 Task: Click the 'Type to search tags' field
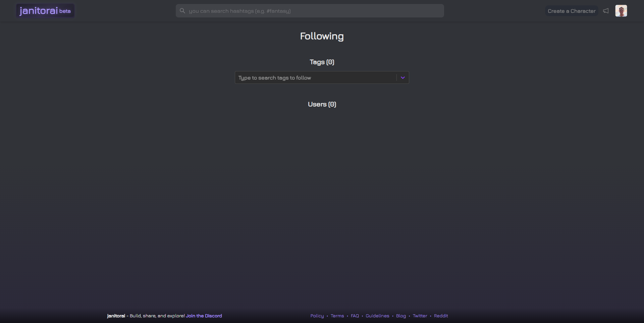click(x=315, y=77)
